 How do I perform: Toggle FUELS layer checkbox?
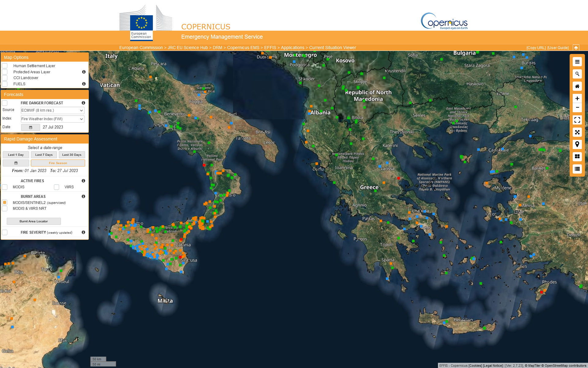5,84
